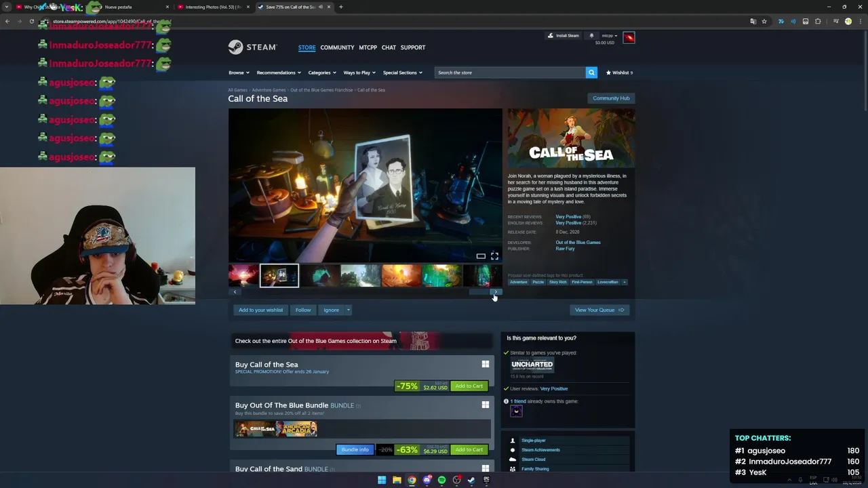Click the Follow button
This screenshot has height=488, width=868.
[303, 310]
